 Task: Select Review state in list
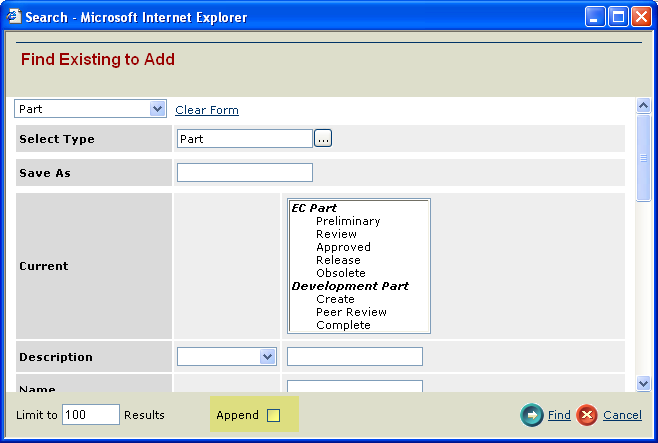(336, 234)
